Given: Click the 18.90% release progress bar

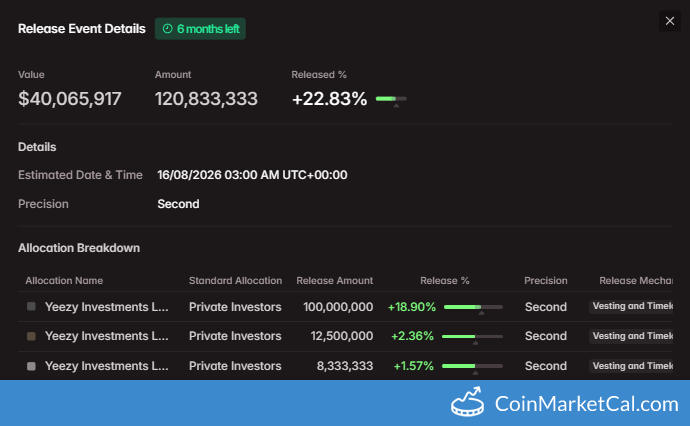Looking at the screenshot, I should (x=473, y=307).
